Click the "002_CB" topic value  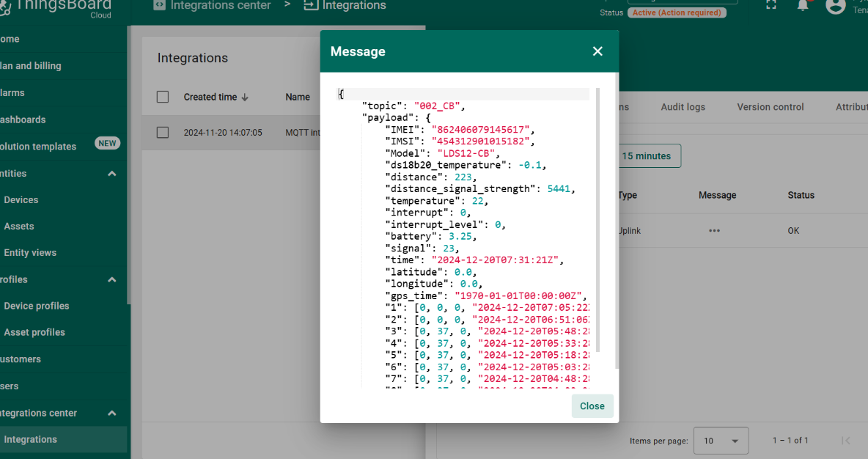pos(439,106)
